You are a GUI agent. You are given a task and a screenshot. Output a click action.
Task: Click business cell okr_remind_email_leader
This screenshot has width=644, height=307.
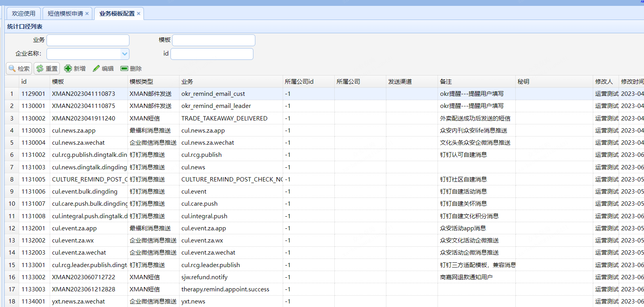coord(231,106)
